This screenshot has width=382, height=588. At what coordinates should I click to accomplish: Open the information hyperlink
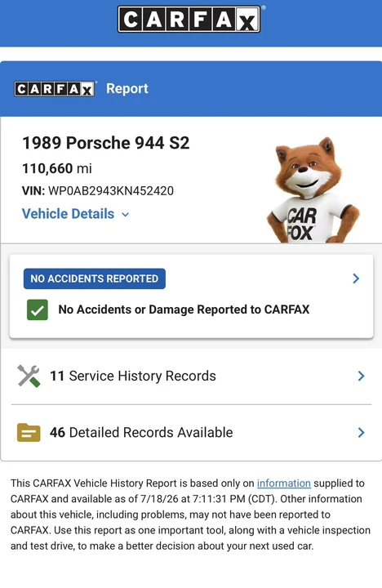point(284,483)
